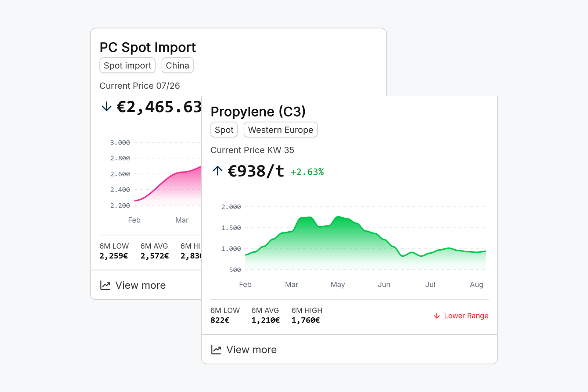This screenshot has width=588, height=392.
Task: Click Current Price 07/26 label
Action: (140, 86)
